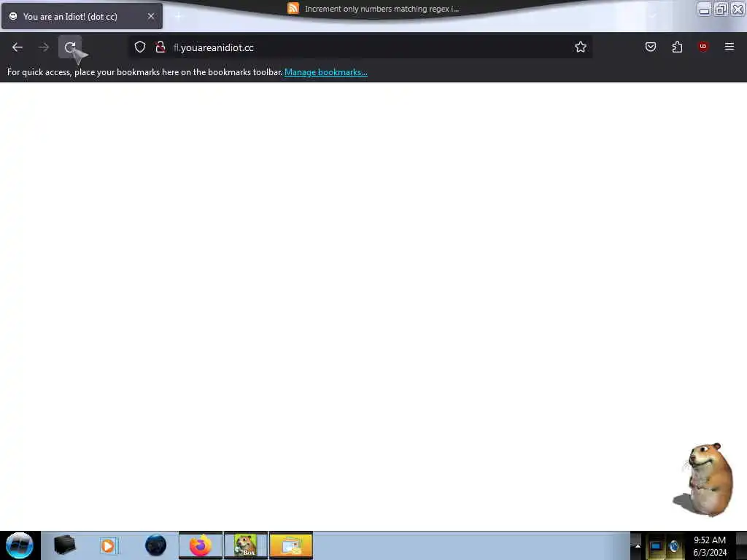The width and height of the screenshot is (747, 560).
Task: Close the 'You are an Idiot!' tab
Action: click(x=151, y=16)
